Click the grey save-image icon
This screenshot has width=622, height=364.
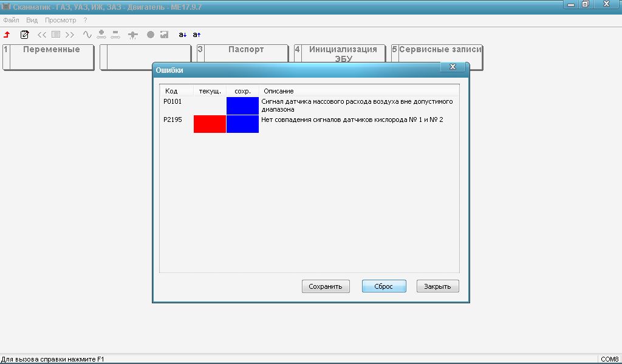click(x=164, y=35)
